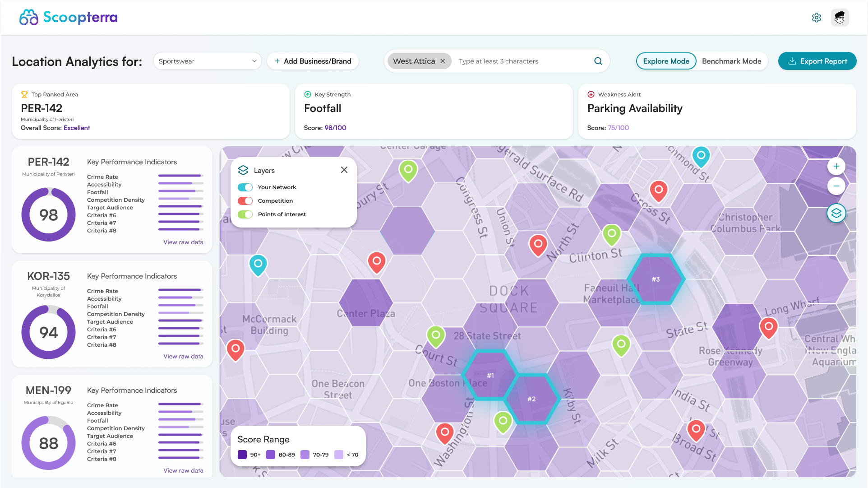Image resolution: width=868 pixels, height=488 pixels.
Task: Toggle the Competition layer
Action: point(245,201)
